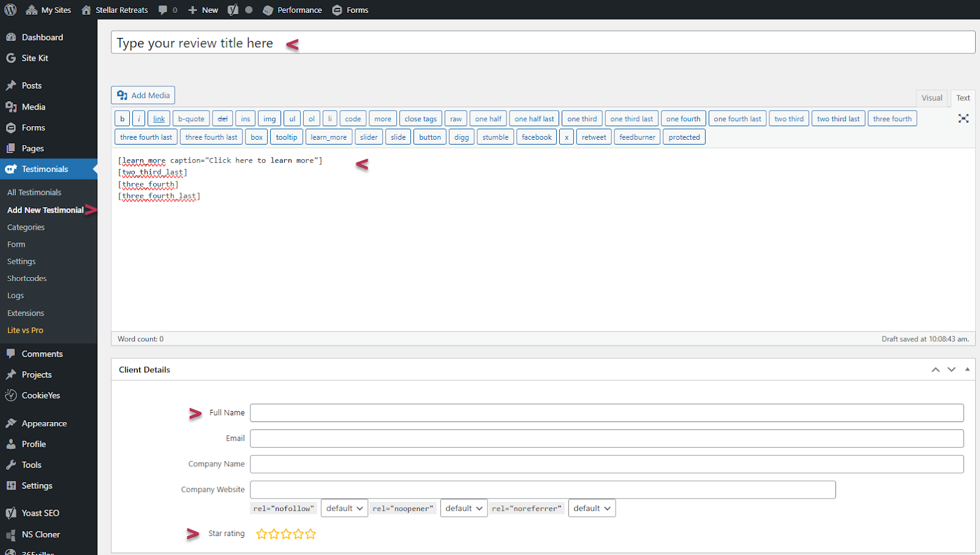Insert bold tag with b button
Viewport: 980px width, 555px height.
pyautogui.click(x=122, y=119)
